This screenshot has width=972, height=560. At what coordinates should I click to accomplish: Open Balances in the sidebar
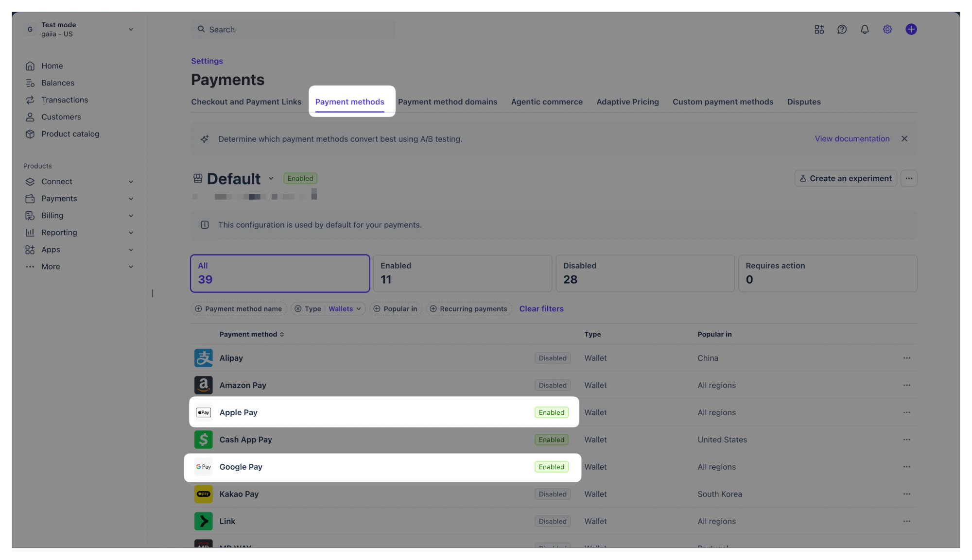coord(58,83)
